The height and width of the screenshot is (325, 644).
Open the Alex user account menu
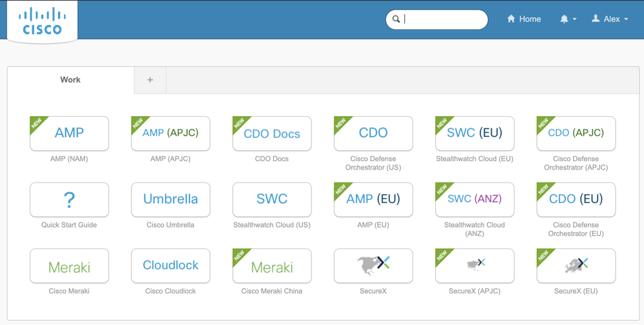(610, 19)
